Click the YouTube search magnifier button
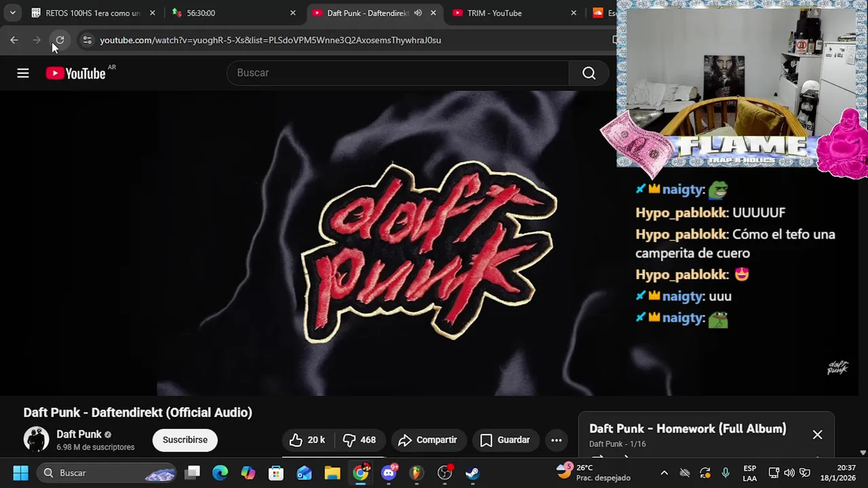 (589, 73)
